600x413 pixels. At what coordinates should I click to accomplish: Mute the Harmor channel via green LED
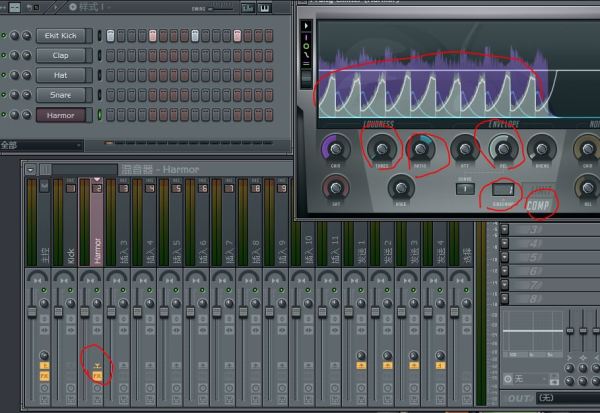point(4,115)
